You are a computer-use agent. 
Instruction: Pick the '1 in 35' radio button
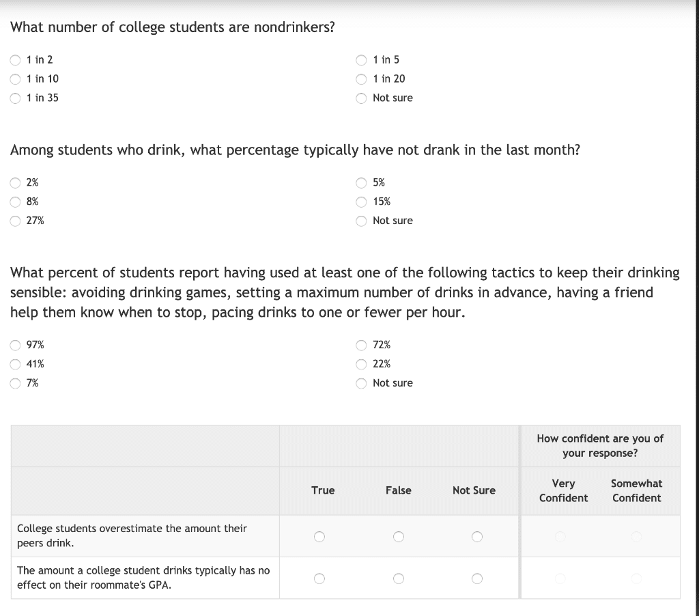point(15,98)
